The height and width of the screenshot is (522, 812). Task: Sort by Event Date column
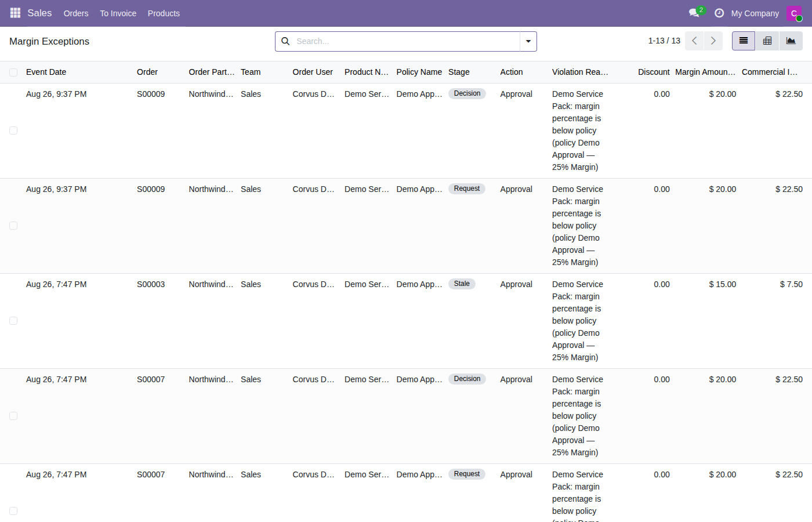pos(46,72)
